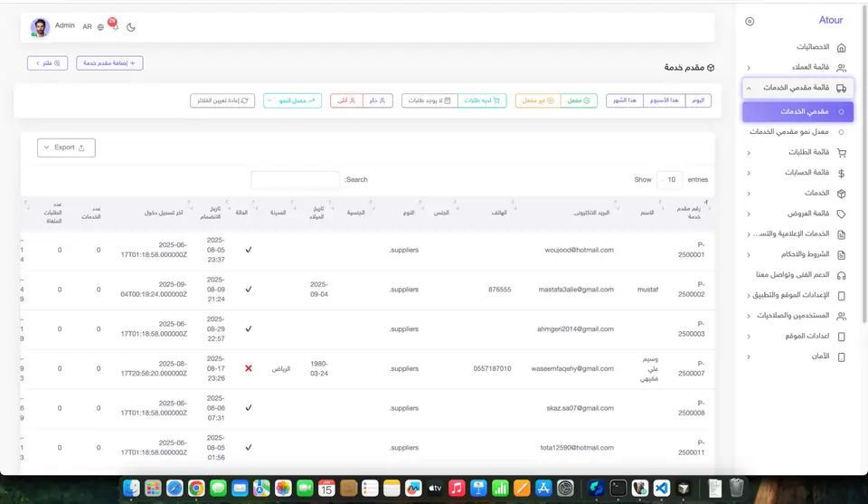Click provider number P-2500008 cell
This screenshot has width=868, height=504.
pyautogui.click(x=692, y=408)
